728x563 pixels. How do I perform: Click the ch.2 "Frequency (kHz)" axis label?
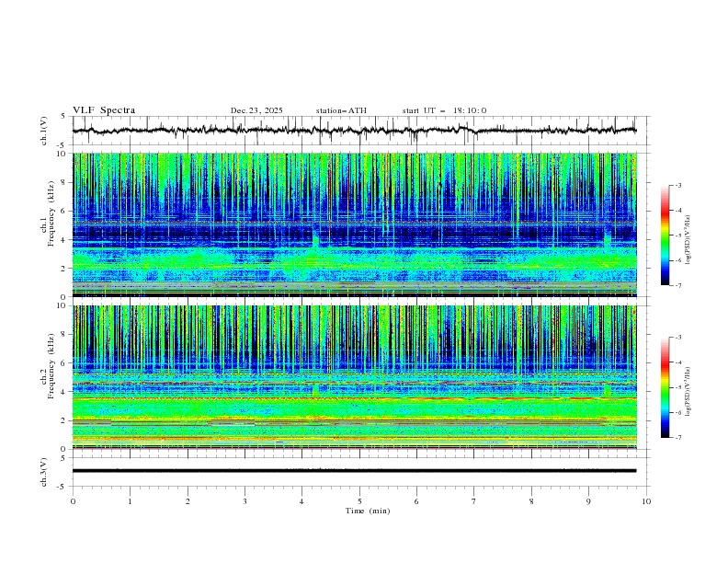(x=51, y=364)
